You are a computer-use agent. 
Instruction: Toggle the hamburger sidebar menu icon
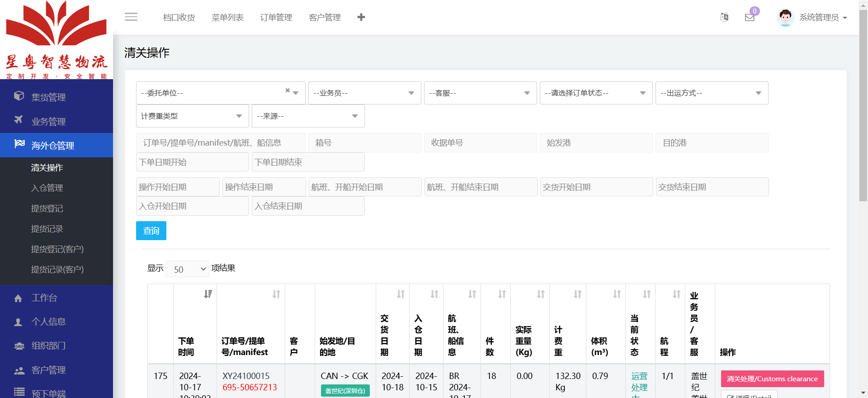pyautogui.click(x=131, y=17)
